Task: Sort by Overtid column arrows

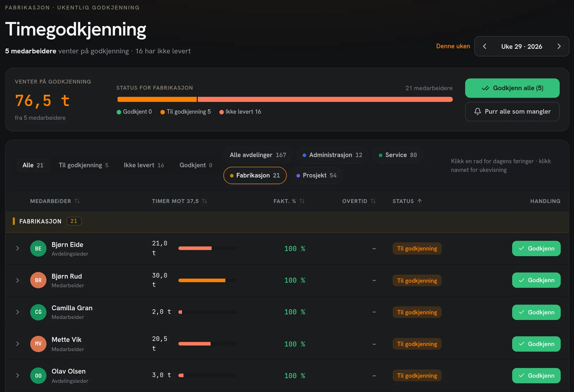Action: tap(373, 201)
